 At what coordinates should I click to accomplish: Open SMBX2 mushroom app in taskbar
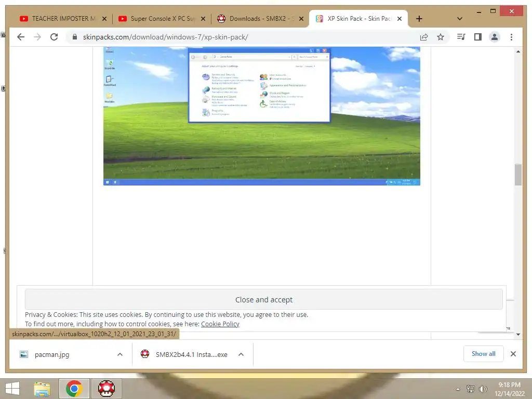tap(106, 389)
